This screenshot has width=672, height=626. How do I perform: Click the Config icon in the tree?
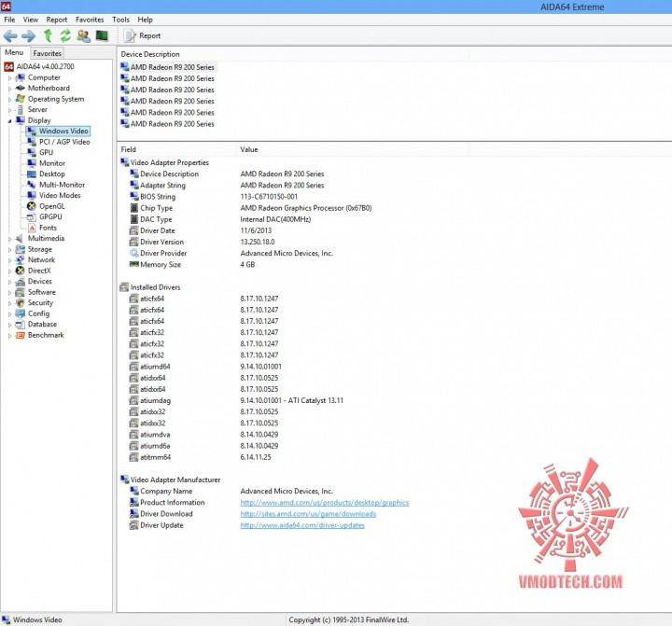21,313
